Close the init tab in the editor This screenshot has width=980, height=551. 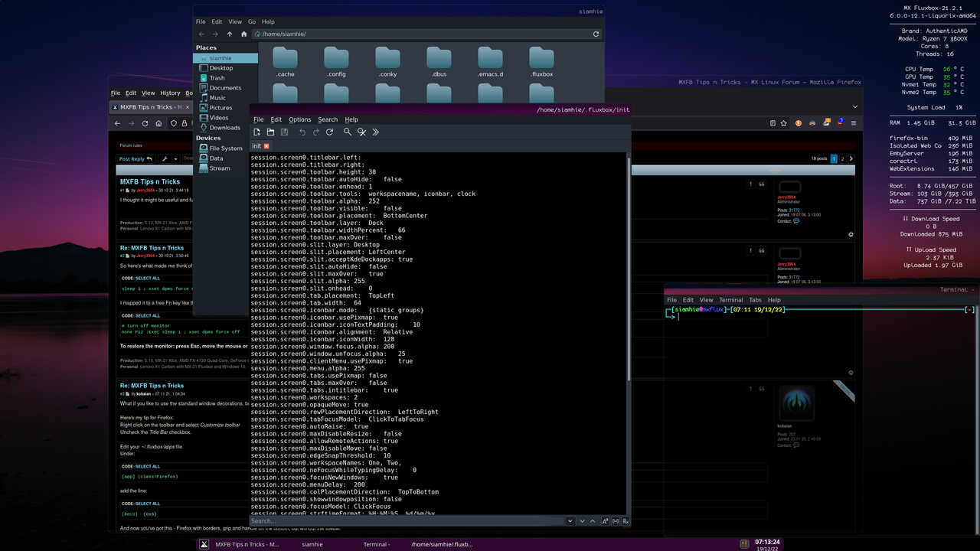266,145
